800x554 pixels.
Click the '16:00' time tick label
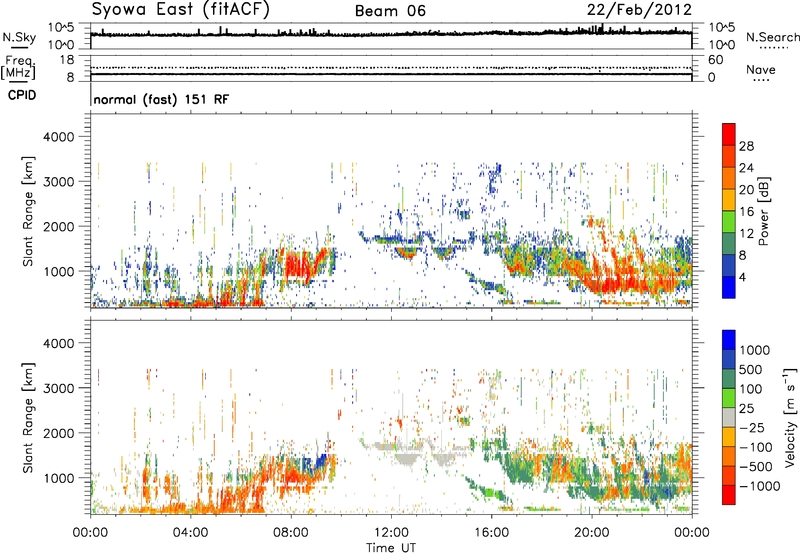click(x=491, y=533)
